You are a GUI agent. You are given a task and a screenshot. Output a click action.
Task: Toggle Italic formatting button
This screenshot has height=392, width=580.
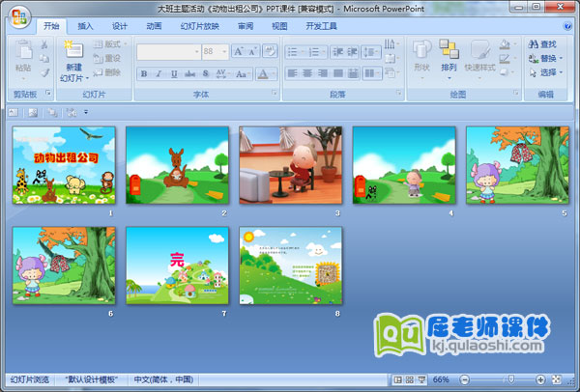point(159,73)
